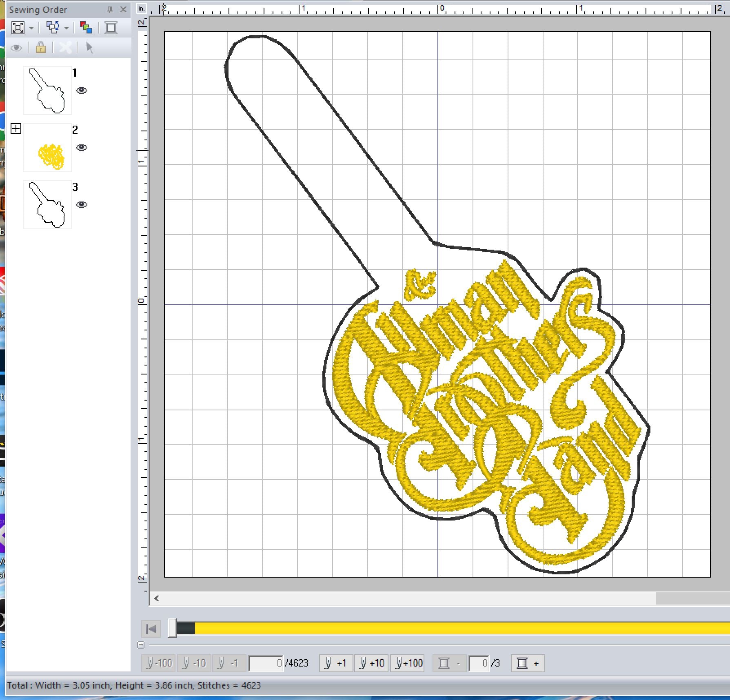Select the yellow lettering thumbnail for item 2
This screenshot has width=730, height=700.
[x=47, y=148]
